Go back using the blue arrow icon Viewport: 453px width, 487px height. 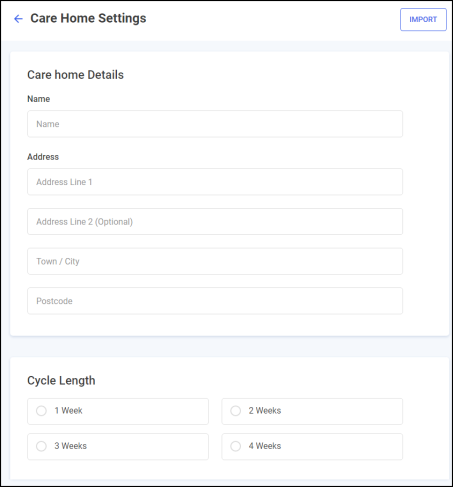click(x=18, y=19)
